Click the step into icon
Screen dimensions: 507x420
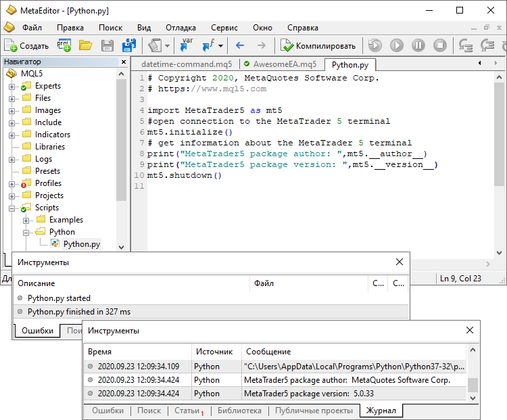(466, 45)
